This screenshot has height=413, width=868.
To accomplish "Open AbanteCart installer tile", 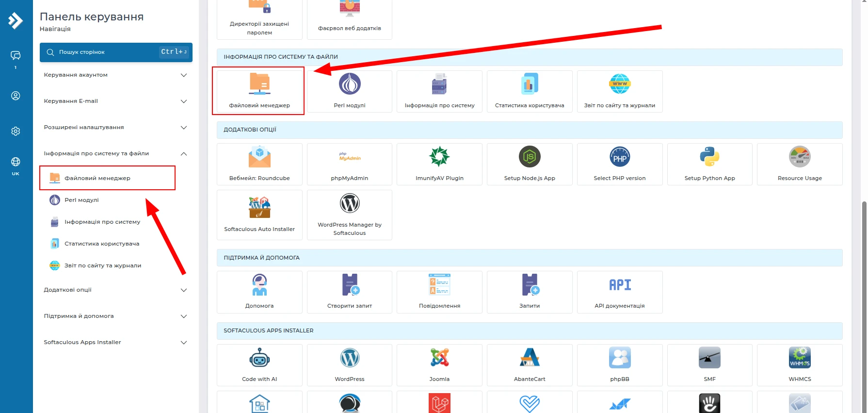I will coord(530,365).
